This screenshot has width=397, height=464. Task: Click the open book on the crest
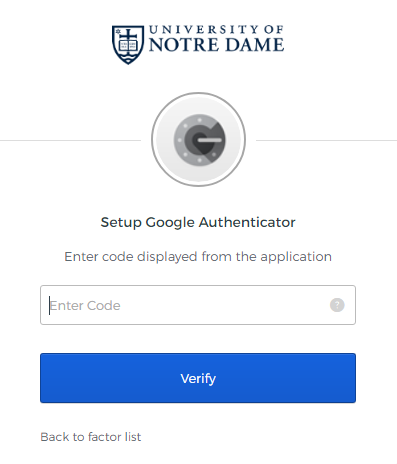128,46
